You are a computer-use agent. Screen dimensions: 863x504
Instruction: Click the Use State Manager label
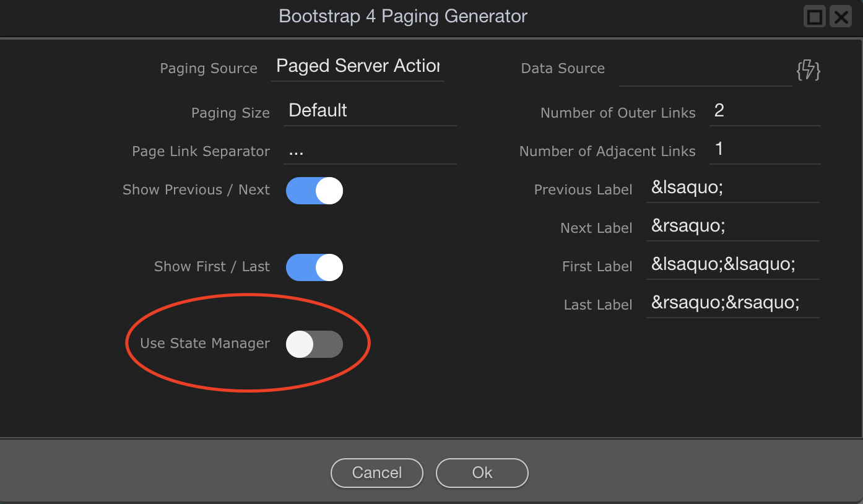pyautogui.click(x=205, y=344)
